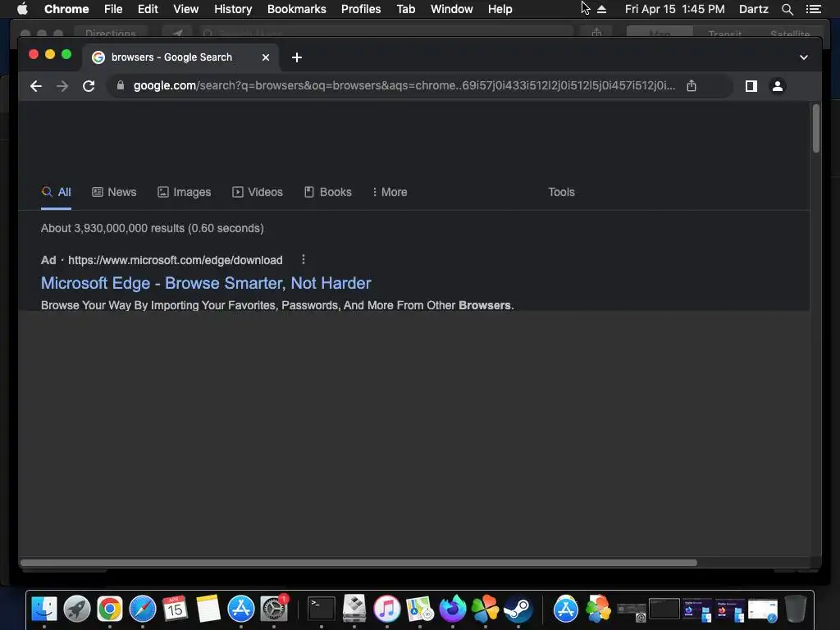The width and height of the screenshot is (840, 630).
Task: Open Notes from the Dock
Action: (208, 609)
